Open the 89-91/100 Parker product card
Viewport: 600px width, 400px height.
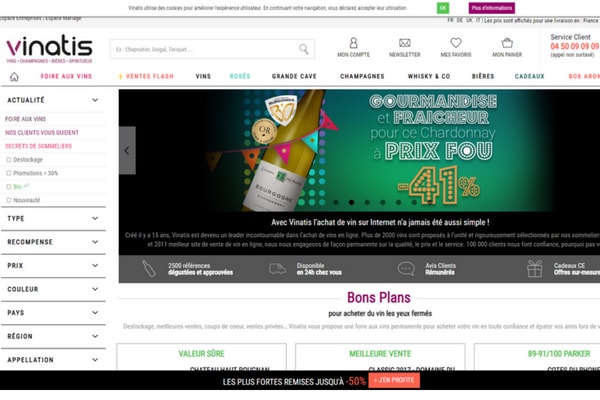pos(537,357)
